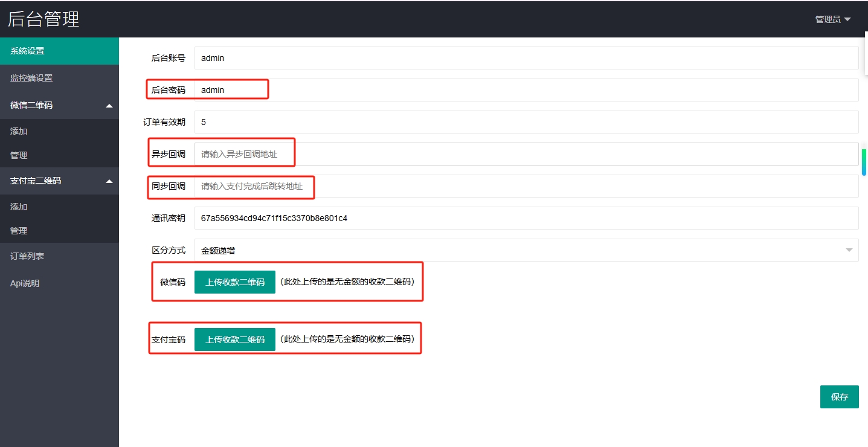Expand the 区分方式 dropdown arrow
This screenshot has width=868, height=447.
click(849, 250)
